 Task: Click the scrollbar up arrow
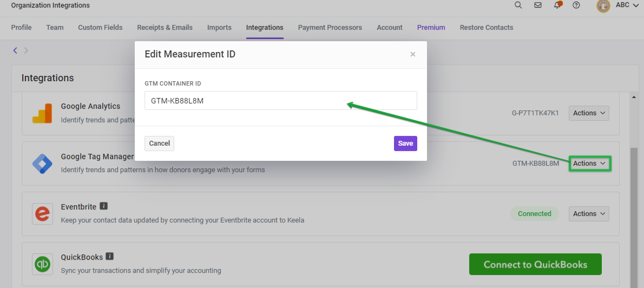(634, 96)
